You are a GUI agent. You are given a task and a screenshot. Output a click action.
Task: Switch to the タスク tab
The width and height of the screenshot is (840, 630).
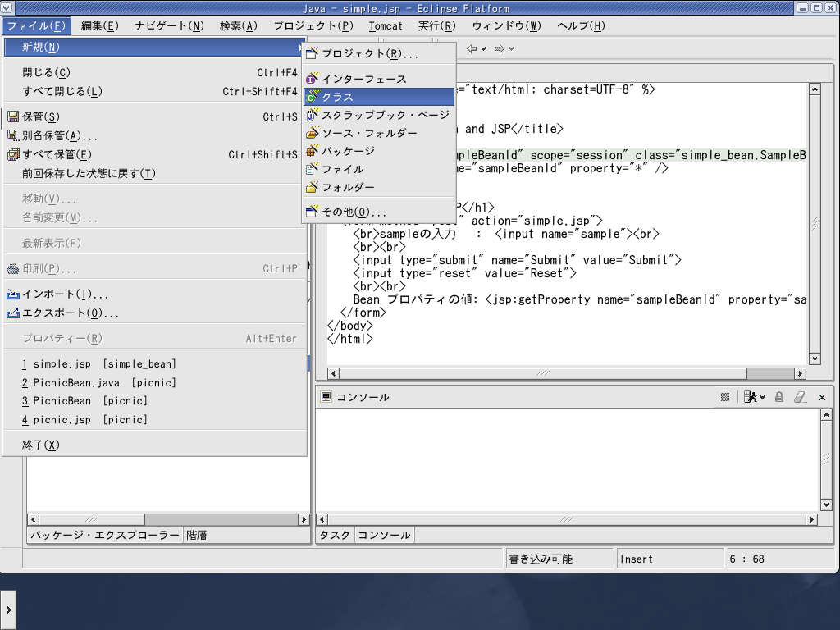(335, 535)
